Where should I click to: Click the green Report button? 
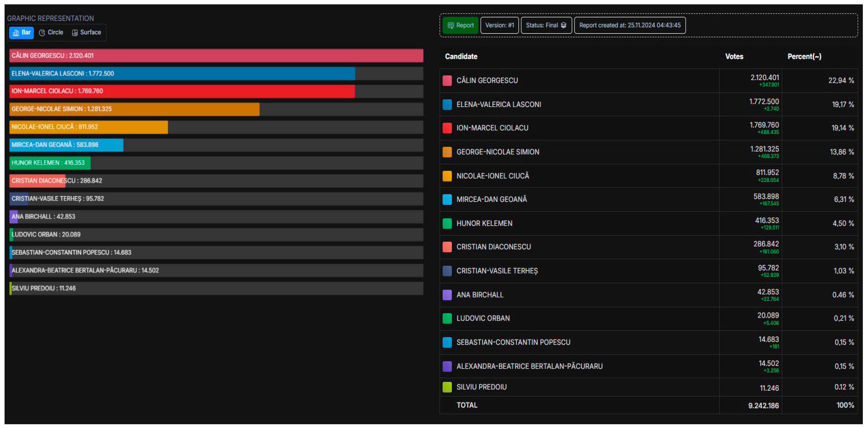tap(460, 25)
